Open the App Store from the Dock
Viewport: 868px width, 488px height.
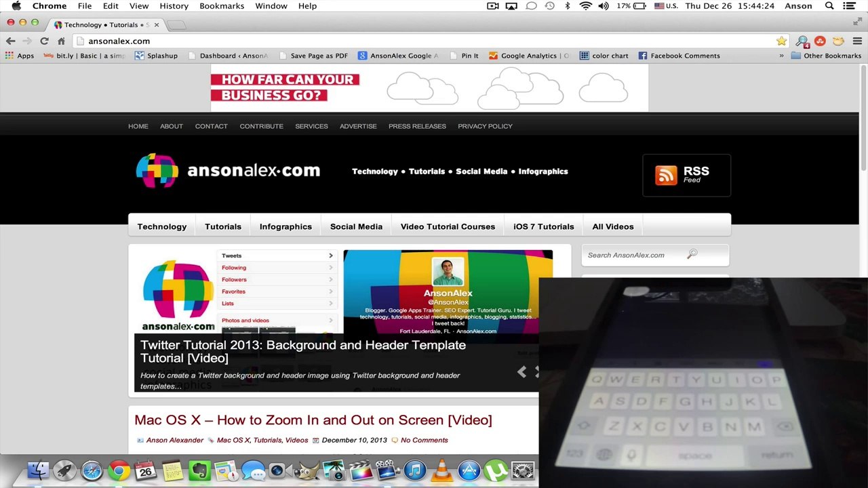click(x=469, y=470)
